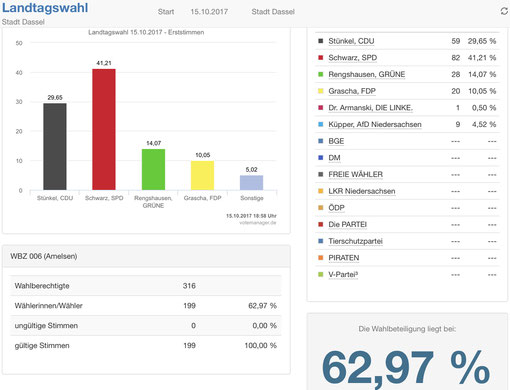Viewport: 510px width, 390px height.
Task: Click the red Schwarz, SPD chart bar
Action: [x=104, y=129]
